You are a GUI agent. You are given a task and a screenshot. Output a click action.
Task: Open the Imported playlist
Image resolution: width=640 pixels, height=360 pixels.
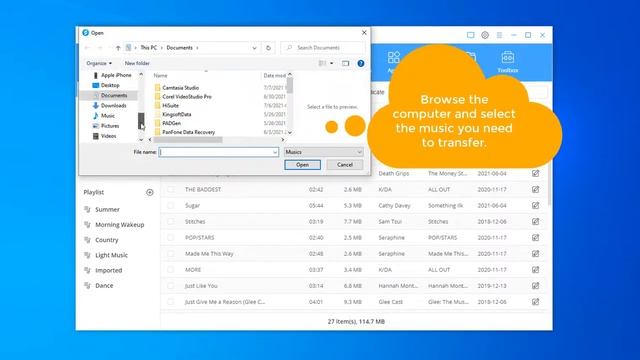[x=109, y=270]
